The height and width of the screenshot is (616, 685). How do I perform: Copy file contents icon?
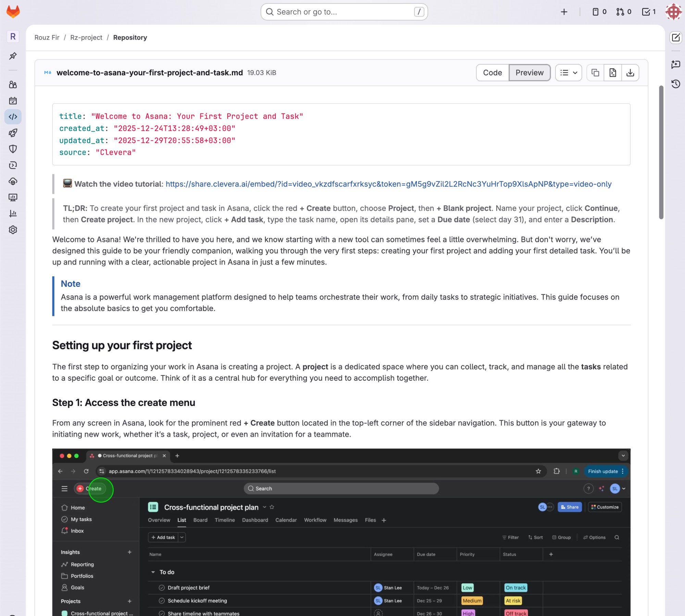[x=595, y=73]
